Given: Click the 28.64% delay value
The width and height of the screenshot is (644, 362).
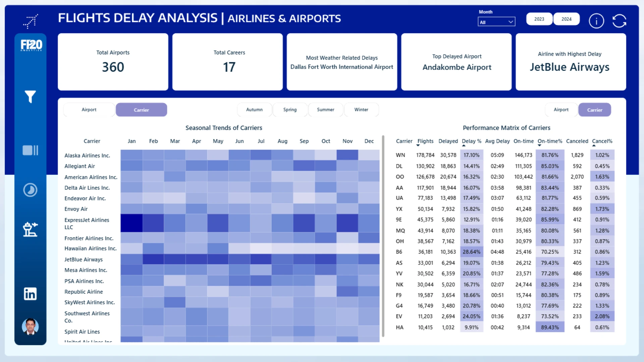Looking at the screenshot, I should (x=472, y=252).
